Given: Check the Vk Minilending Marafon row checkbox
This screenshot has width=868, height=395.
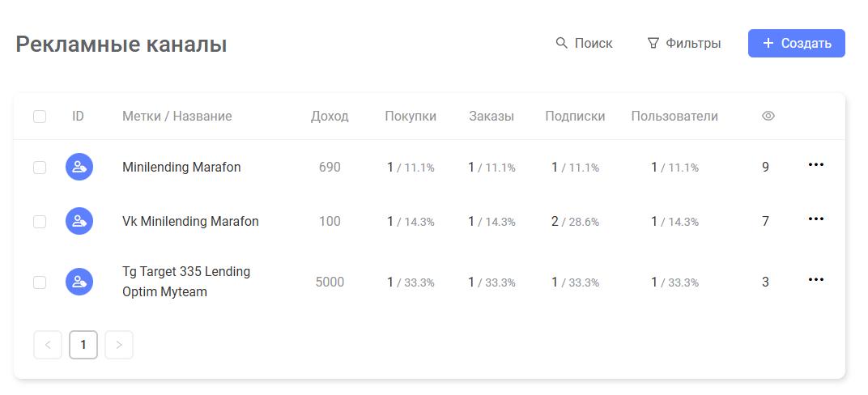Looking at the screenshot, I should 40,222.
